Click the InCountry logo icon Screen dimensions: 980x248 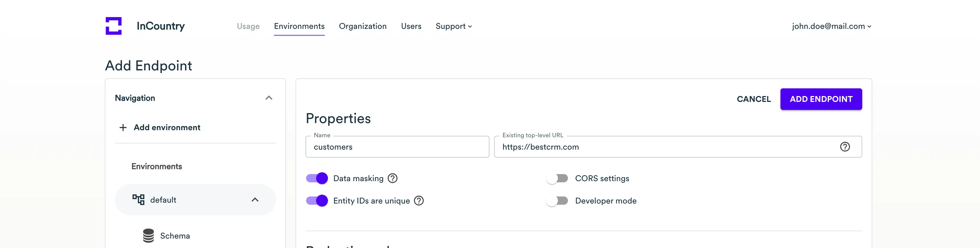(x=113, y=26)
